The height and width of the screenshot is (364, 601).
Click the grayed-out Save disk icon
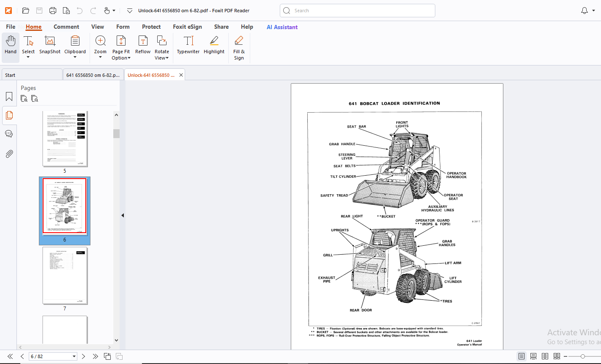tap(39, 11)
